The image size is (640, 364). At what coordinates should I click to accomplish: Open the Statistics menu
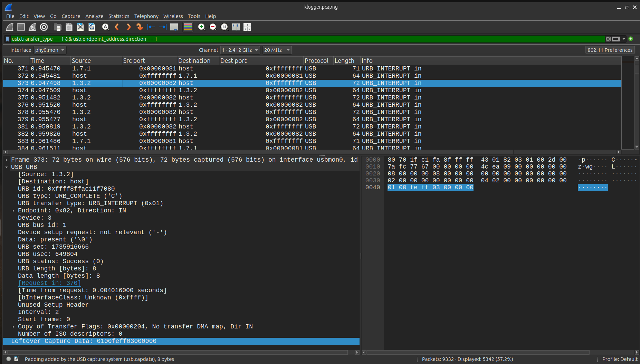click(x=118, y=16)
